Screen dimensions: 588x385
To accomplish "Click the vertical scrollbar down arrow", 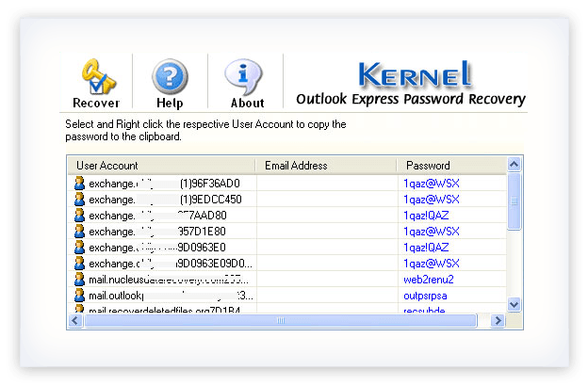I will click(514, 304).
